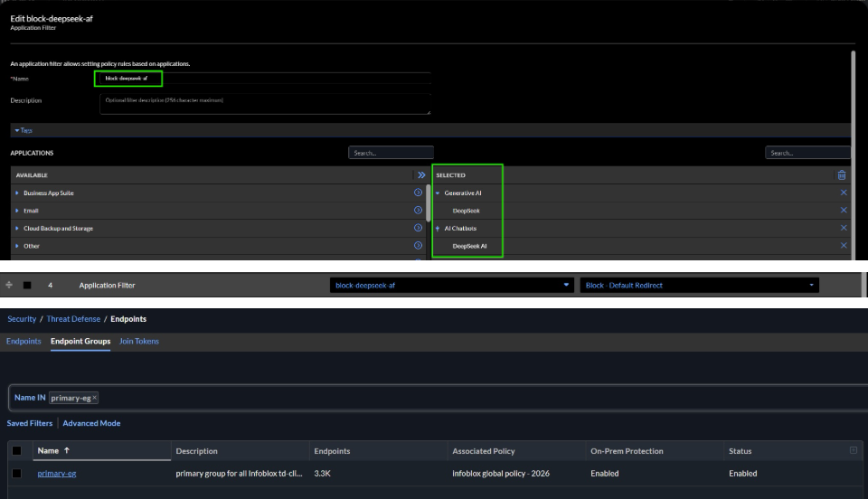Screen dimensions: 868x499
Task: Remove Generative AI from selected
Action: coord(844,193)
